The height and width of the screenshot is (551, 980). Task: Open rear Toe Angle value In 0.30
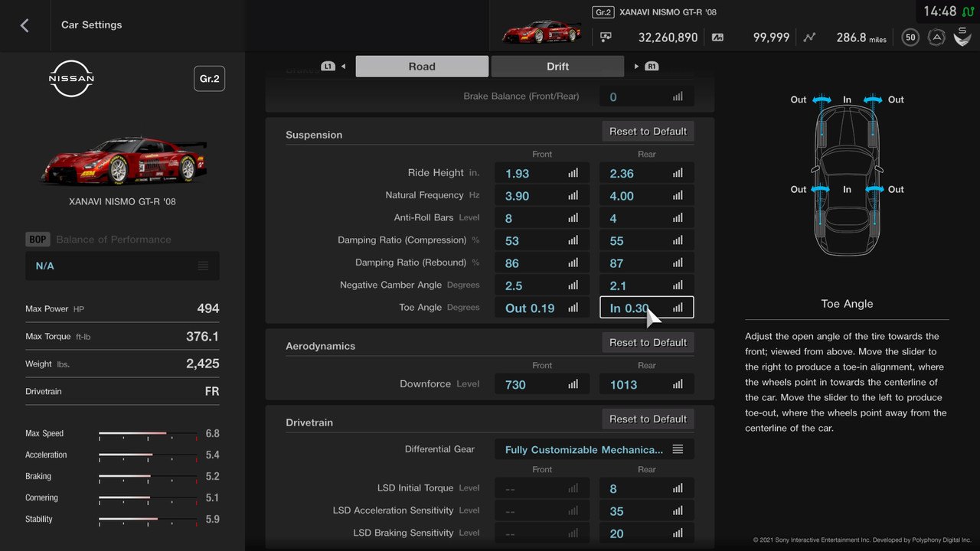pos(647,308)
